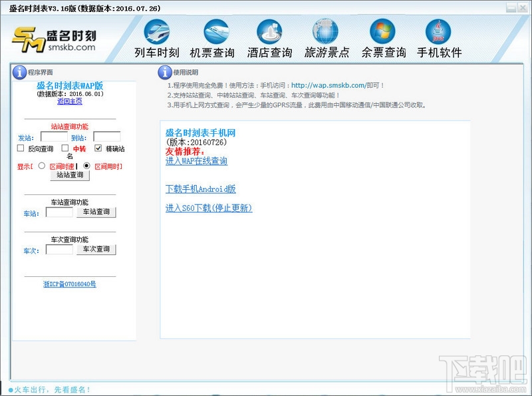This screenshot has width=532, height=396.
Task: Select the 区间时速 radio button
Action: point(42,166)
